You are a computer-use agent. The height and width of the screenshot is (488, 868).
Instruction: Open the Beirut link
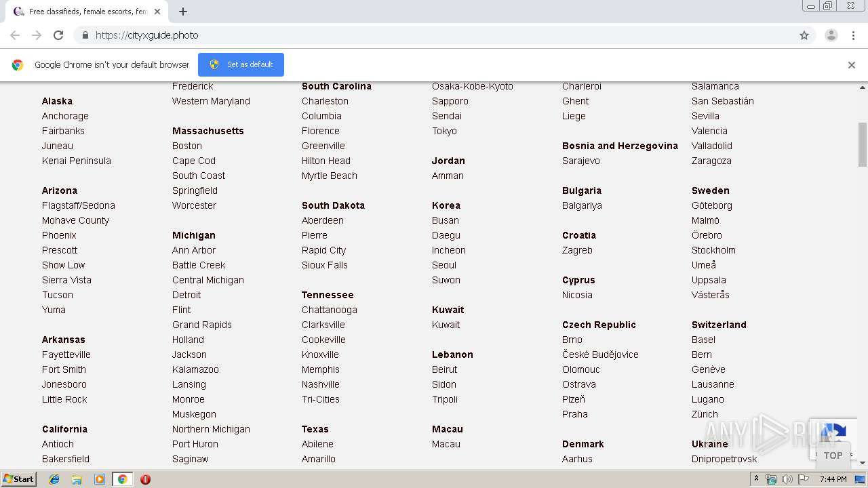(444, 369)
